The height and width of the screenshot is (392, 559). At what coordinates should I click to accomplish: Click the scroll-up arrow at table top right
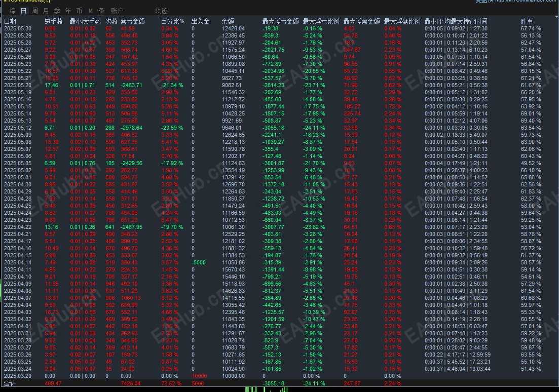(556, 16)
